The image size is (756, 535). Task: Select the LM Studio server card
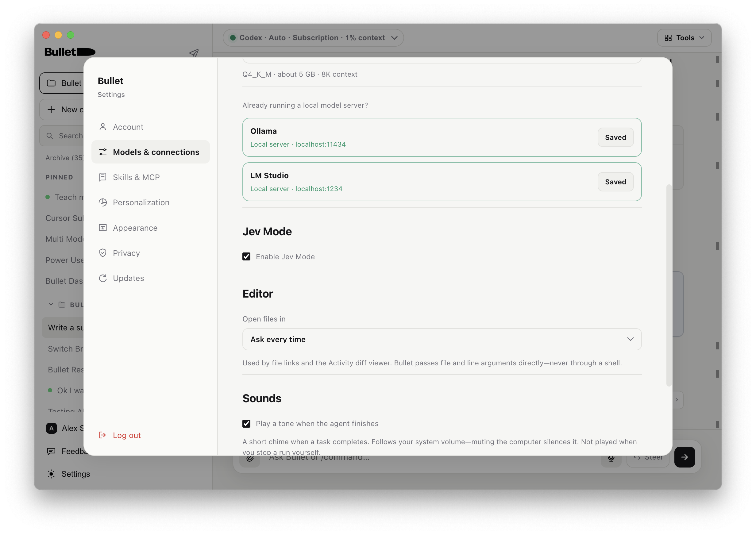(442, 182)
